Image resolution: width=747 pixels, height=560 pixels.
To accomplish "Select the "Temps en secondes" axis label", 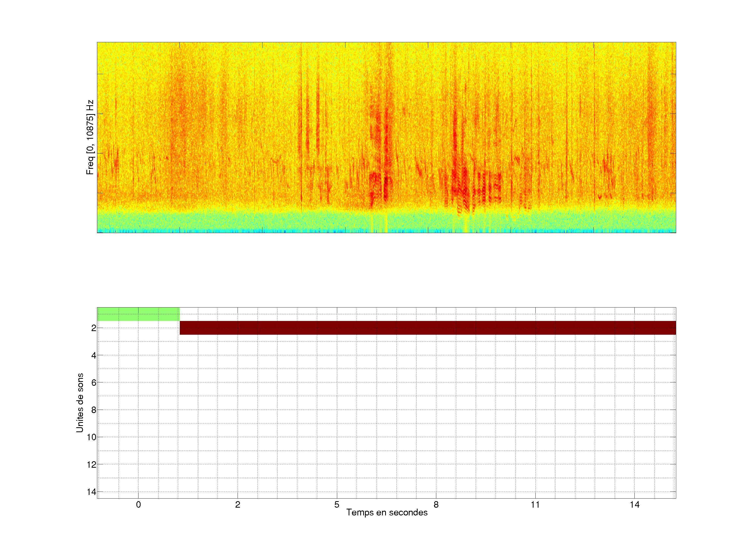I will coord(387,512).
